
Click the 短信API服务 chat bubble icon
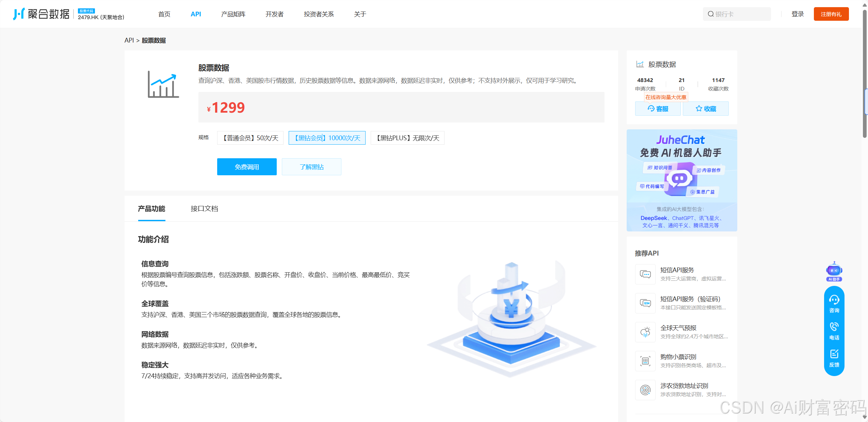click(645, 274)
